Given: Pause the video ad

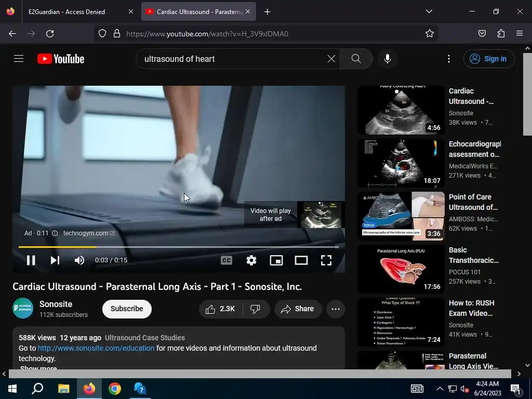Looking at the screenshot, I should tap(31, 260).
